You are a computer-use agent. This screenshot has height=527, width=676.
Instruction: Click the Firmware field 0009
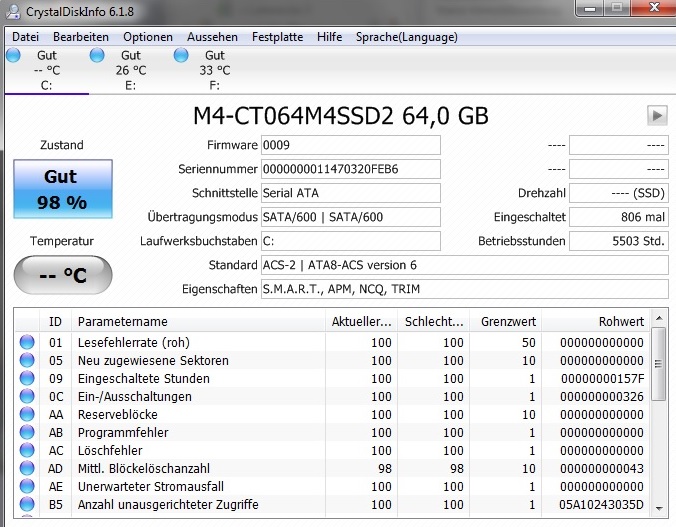tap(351, 145)
